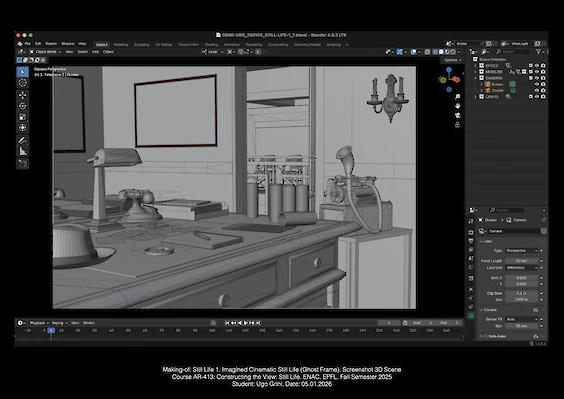Hide the LIGHTS collection in viewport
Image resolution: width=564 pixels, height=399 pixels.
pos(537,96)
